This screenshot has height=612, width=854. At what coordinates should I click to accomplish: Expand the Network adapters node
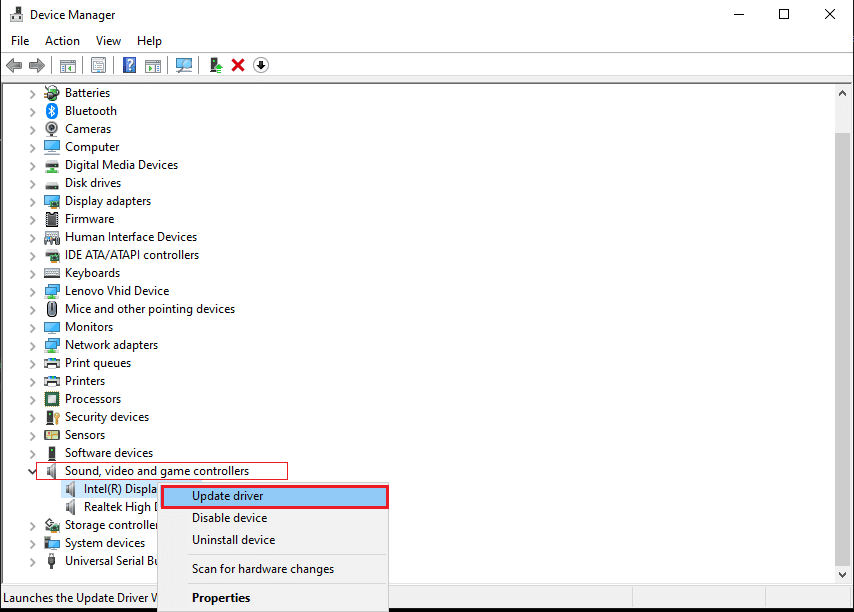click(32, 346)
